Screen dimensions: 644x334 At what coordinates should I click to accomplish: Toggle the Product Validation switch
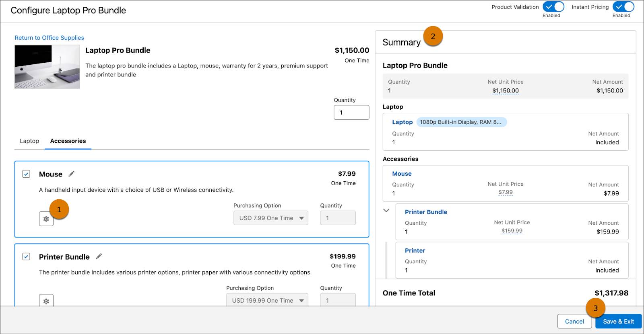[553, 7]
